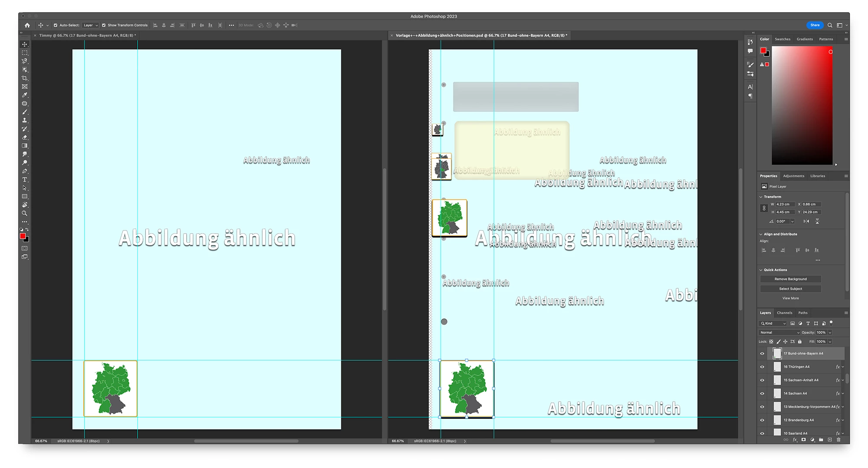Image resolution: width=868 pixels, height=468 pixels.
Task: Switch to the Paths tab
Action: (x=803, y=313)
